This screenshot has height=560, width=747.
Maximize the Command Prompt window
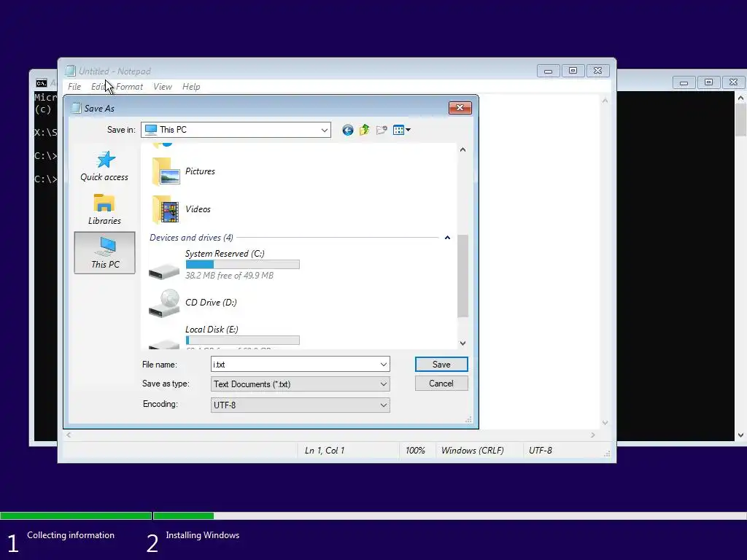(x=709, y=82)
